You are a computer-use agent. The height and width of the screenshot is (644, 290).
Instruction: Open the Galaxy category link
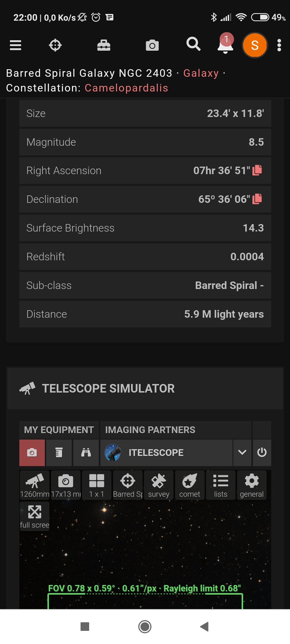[x=201, y=73]
